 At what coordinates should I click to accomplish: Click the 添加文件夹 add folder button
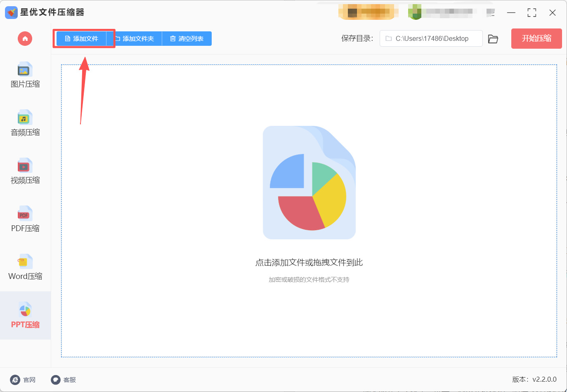tap(135, 39)
